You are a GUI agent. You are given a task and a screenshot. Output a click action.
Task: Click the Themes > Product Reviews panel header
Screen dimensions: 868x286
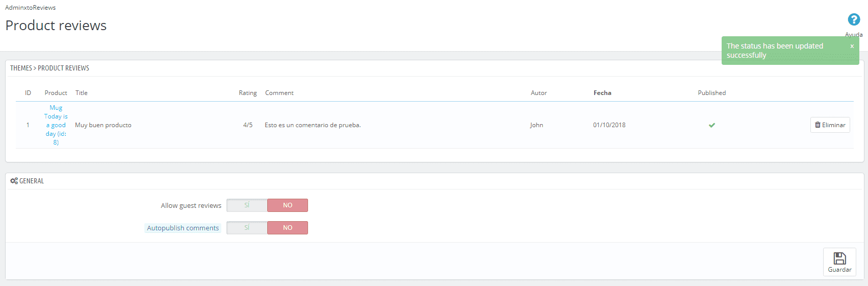pyautogui.click(x=49, y=68)
